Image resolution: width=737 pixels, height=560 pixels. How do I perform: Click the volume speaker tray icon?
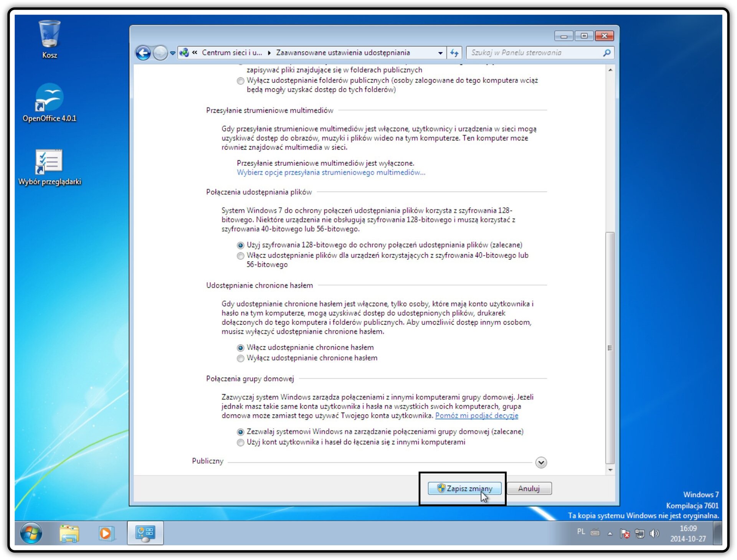click(654, 534)
